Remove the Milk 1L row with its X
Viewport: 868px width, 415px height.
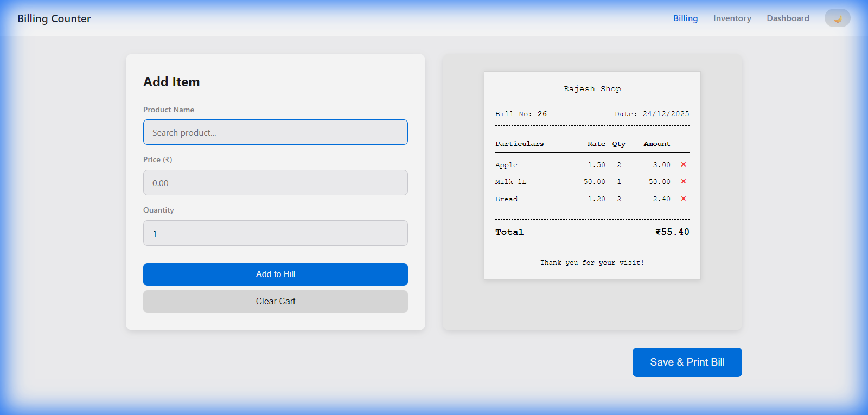point(684,181)
